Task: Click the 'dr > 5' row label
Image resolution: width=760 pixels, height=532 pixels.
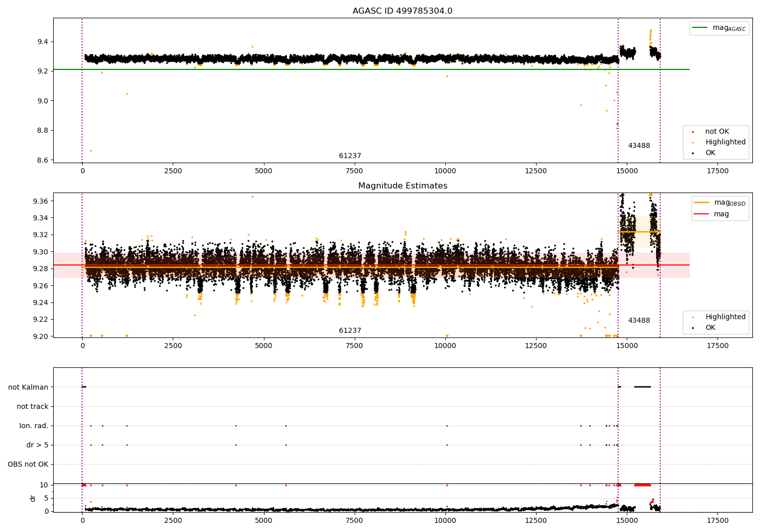Action: coord(37,445)
